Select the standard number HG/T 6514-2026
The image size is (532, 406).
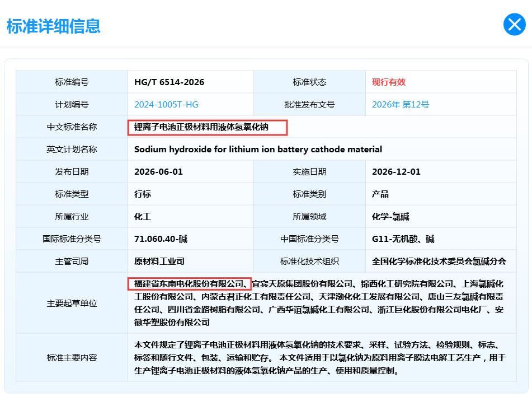[170, 82]
